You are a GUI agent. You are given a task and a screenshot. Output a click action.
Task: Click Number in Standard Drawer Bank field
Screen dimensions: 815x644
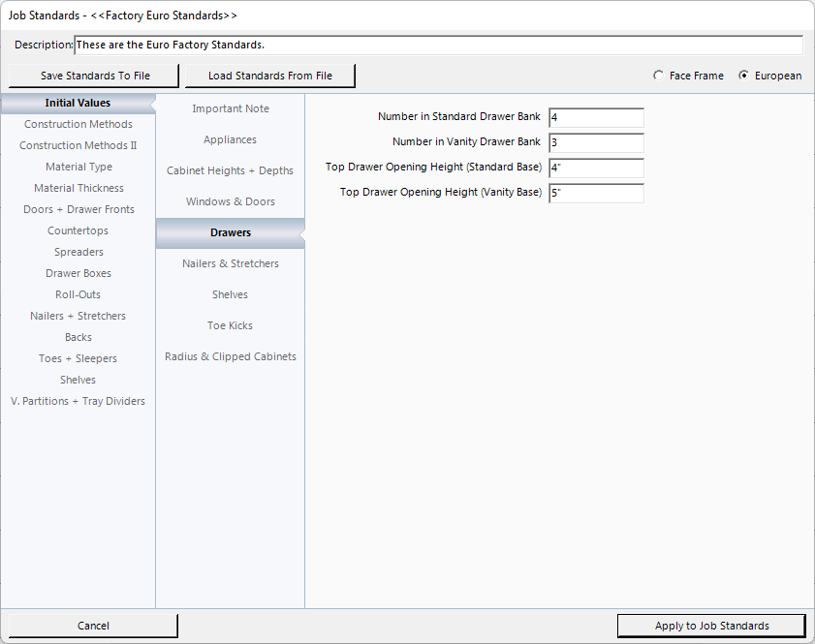point(596,117)
